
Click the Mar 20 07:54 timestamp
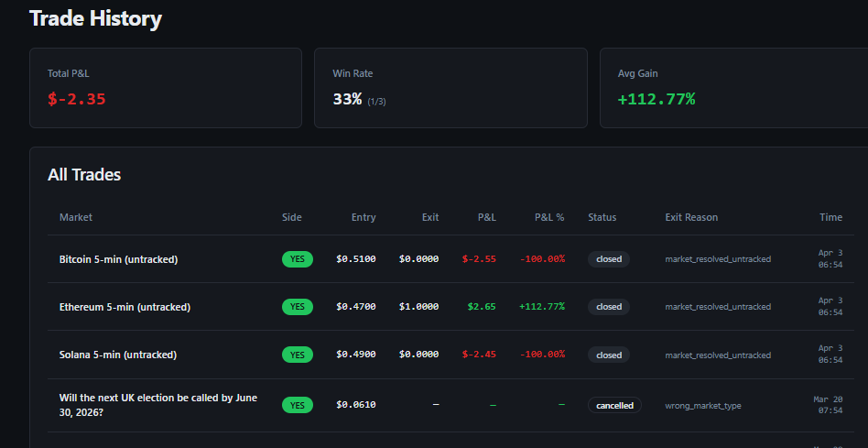click(x=828, y=405)
